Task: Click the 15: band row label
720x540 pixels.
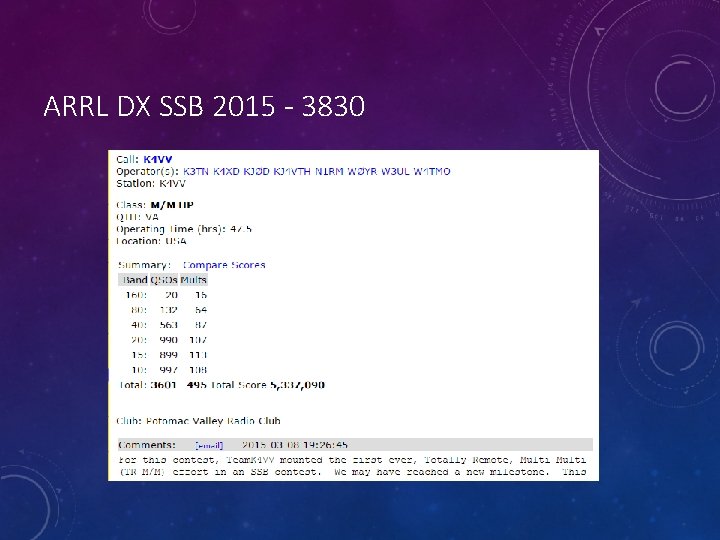Action: (139, 355)
